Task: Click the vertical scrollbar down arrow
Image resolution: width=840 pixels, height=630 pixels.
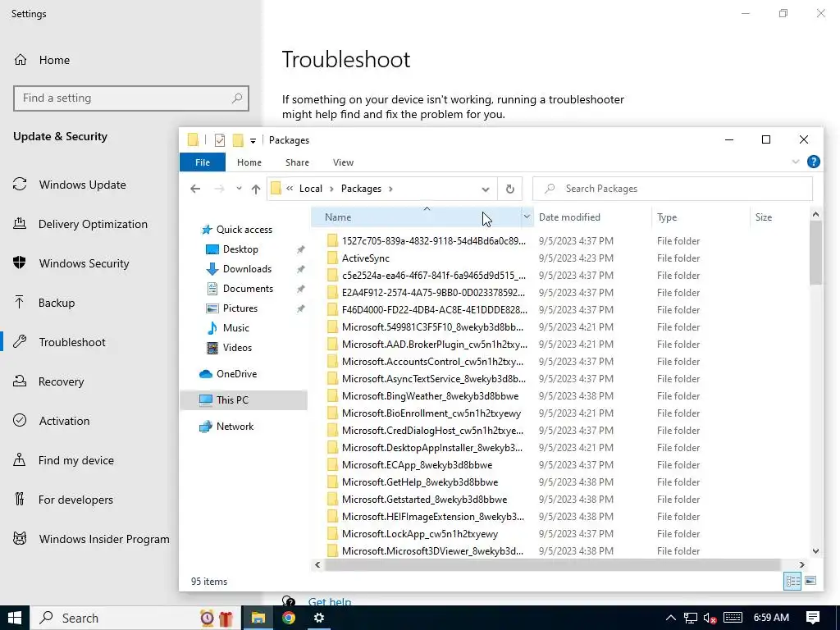Action: pos(815,550)
